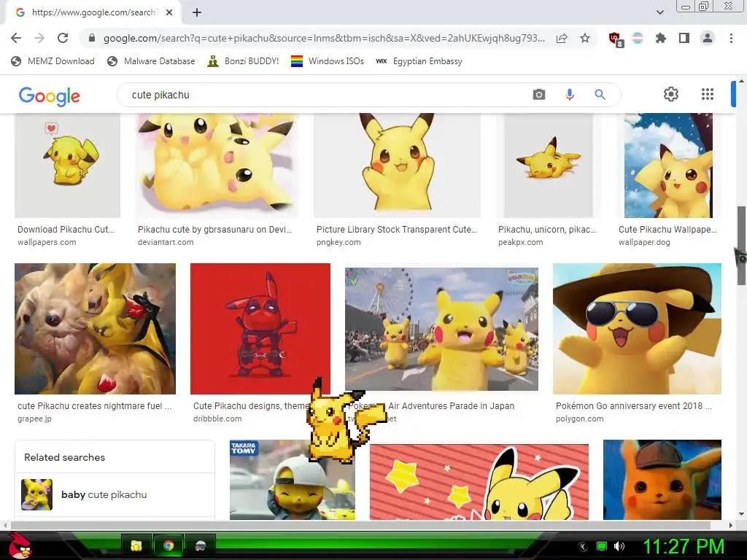Reload the Google search page
Viewport: 747px width, 560px height.
click(x=63, y=38)
